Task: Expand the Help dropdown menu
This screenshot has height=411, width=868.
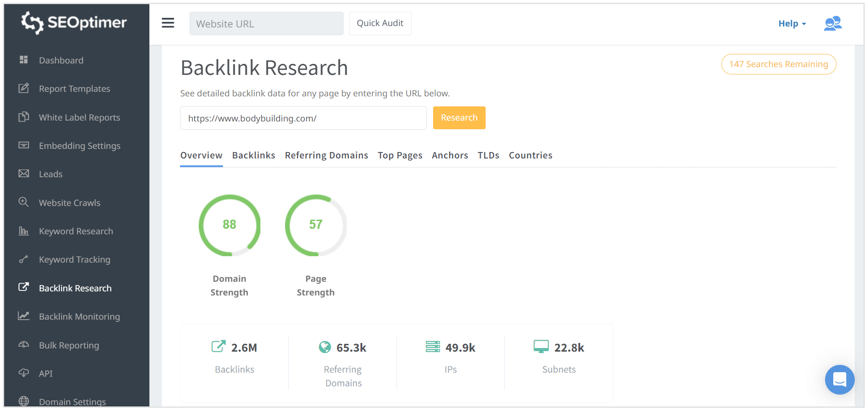Action: (792, 24)
